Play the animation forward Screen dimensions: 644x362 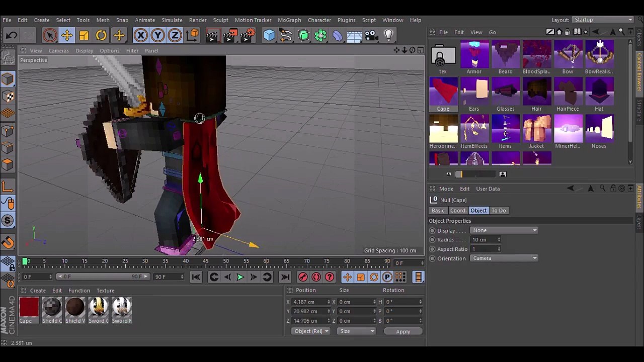(x=240, y=277)
